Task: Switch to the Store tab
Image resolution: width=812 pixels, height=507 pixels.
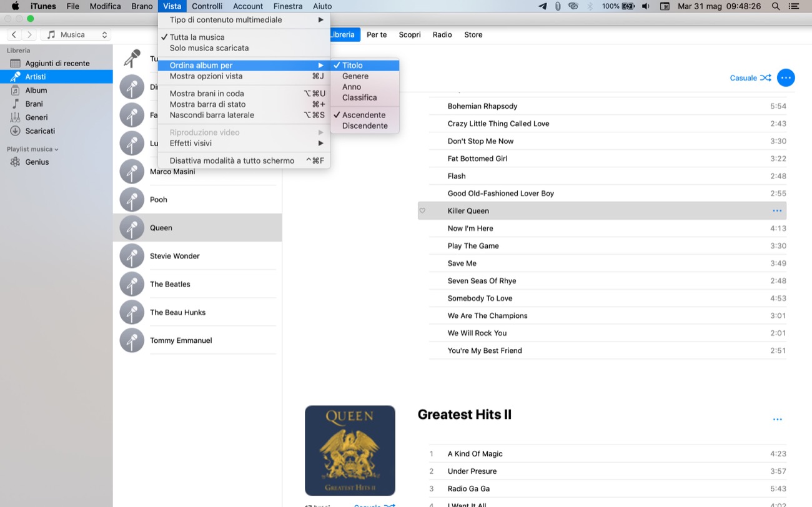Action: [473, 35]
